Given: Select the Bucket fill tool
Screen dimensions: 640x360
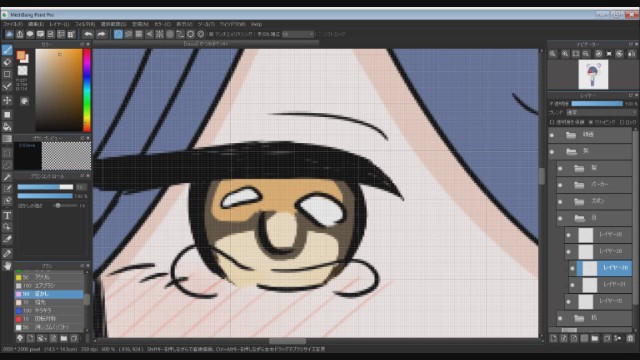Looking at the screenshot, I should coord(7,127).
